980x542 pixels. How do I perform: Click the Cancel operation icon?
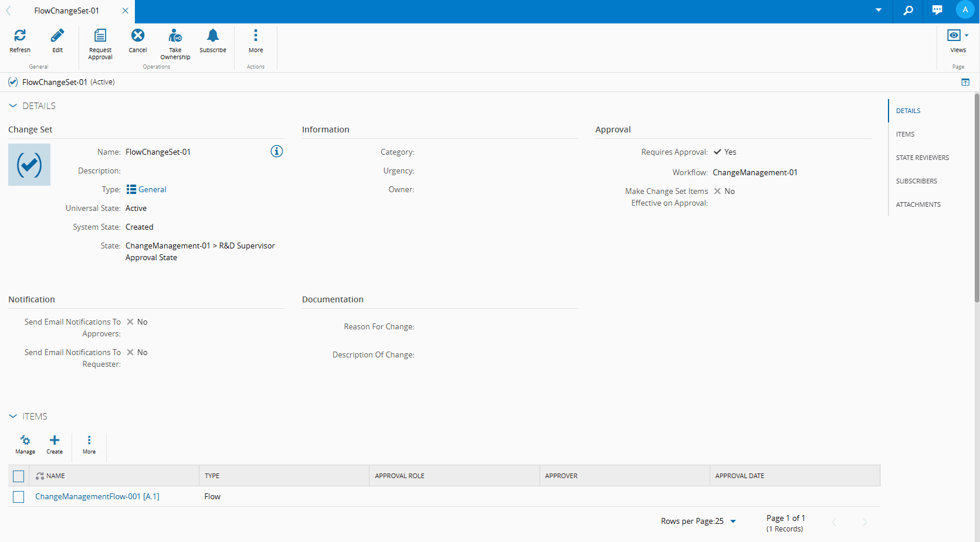pyautogui.click(x=138, y=36)
